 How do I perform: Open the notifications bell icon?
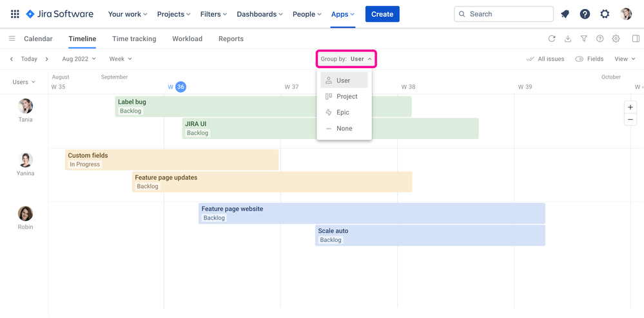pos(565,14)
